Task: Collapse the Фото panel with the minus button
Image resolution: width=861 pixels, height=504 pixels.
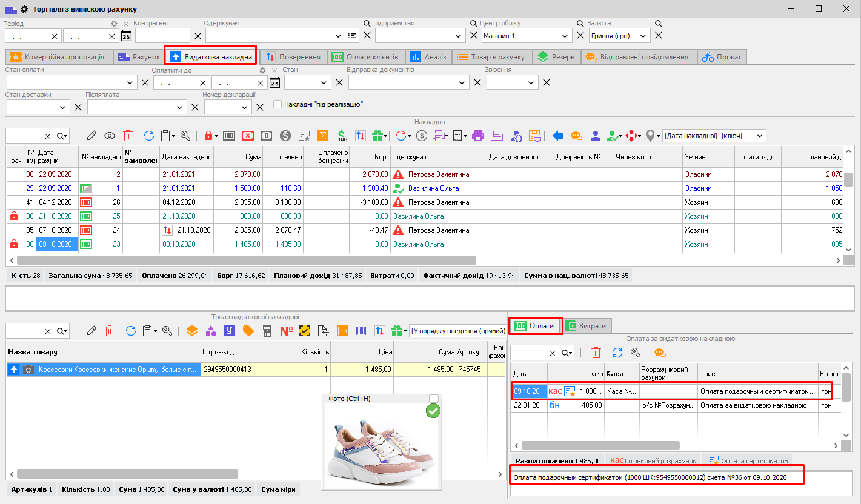Action: click(x=433, y=399)
